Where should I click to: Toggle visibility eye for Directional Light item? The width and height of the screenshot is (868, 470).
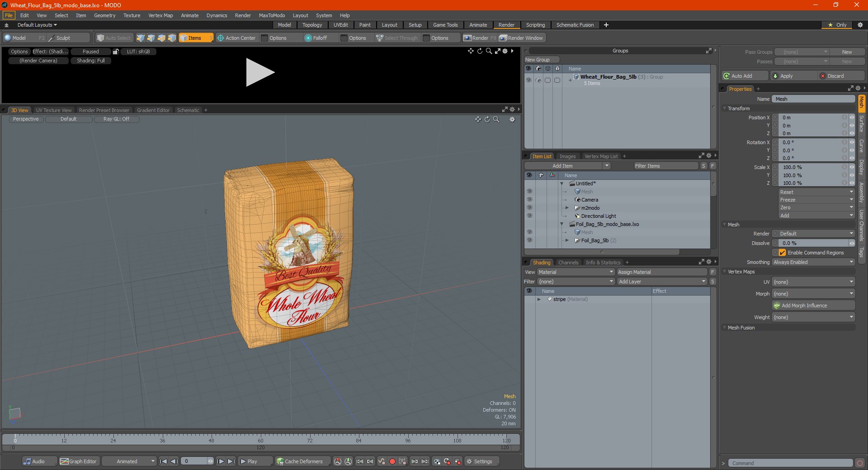(x=529, y=216)
